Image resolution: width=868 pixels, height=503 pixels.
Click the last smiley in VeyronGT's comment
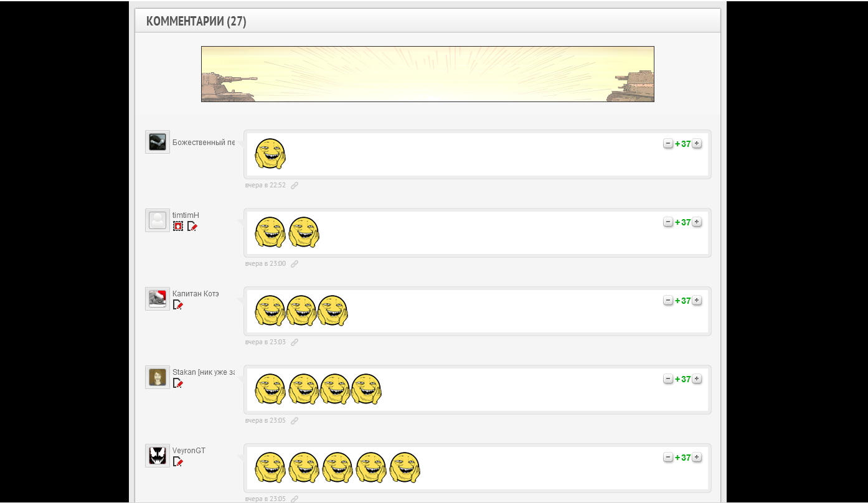pyautogui.click(x=405, y=468)
